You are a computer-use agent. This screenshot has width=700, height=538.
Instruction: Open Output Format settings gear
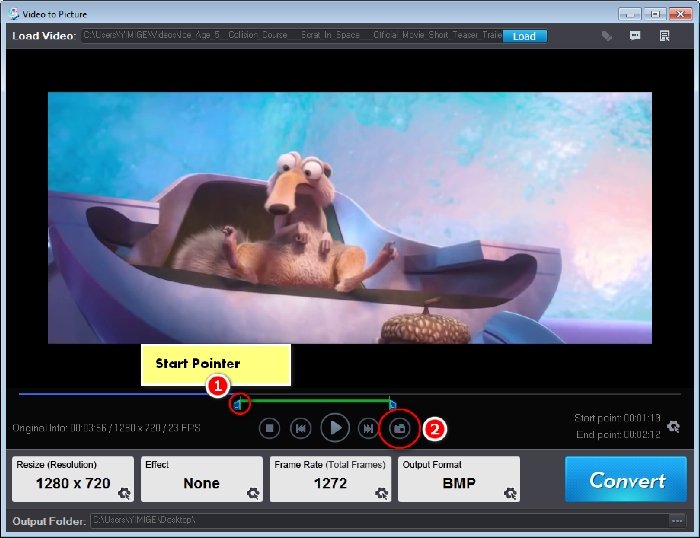pyautogui.click(x=510, y=493)
